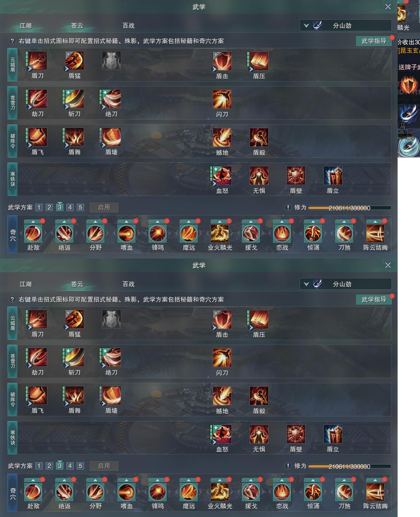Image resolution: width=420 pixels, height=517 pixels.
Task: Switch to the 江湖 tab in top panel
Action: (x=26, y=25)
